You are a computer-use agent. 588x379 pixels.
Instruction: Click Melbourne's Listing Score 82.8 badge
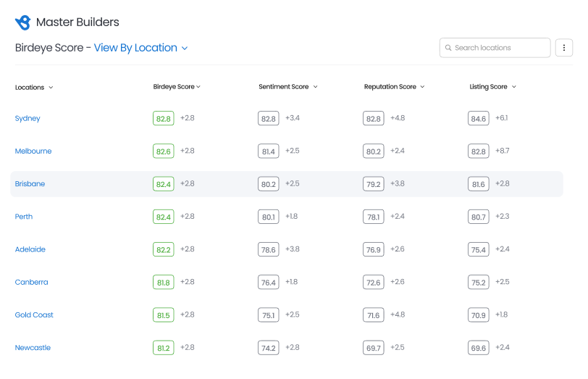click(479, 151)
